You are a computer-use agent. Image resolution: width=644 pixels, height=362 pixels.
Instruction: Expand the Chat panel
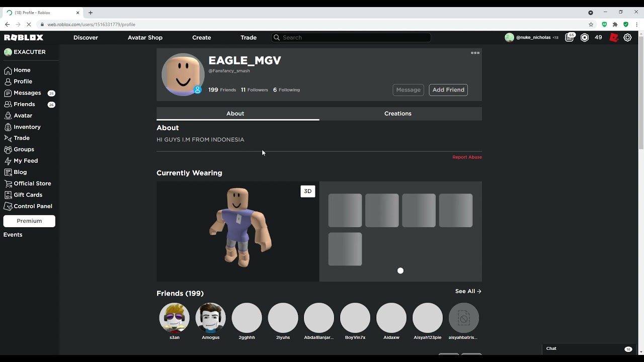coord(589,348)
